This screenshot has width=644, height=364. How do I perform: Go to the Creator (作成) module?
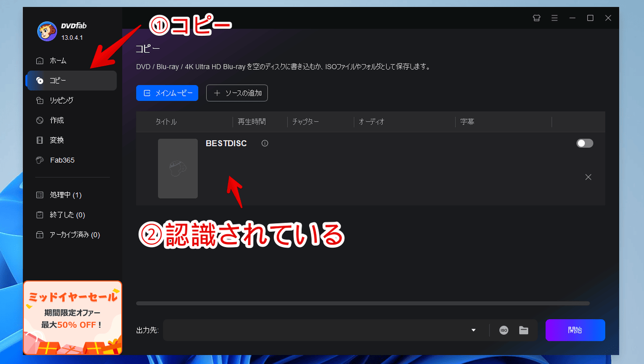[71, 120]
